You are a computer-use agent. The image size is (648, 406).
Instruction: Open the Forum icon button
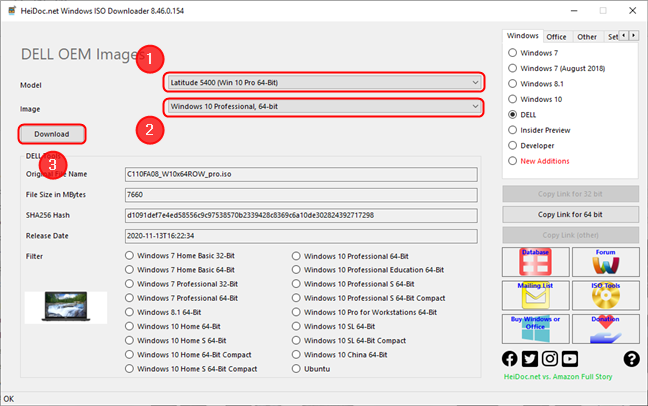click(605, 262)
